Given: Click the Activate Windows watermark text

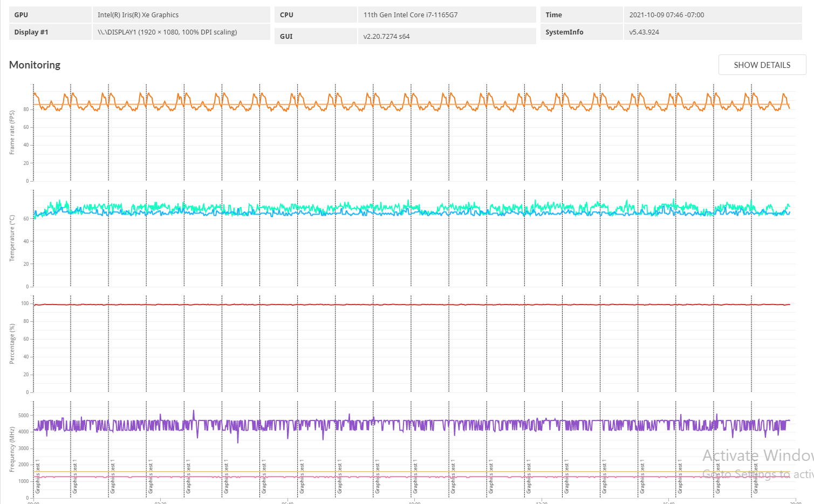Looking at the screenshot, I should click(x=758, y=456).
